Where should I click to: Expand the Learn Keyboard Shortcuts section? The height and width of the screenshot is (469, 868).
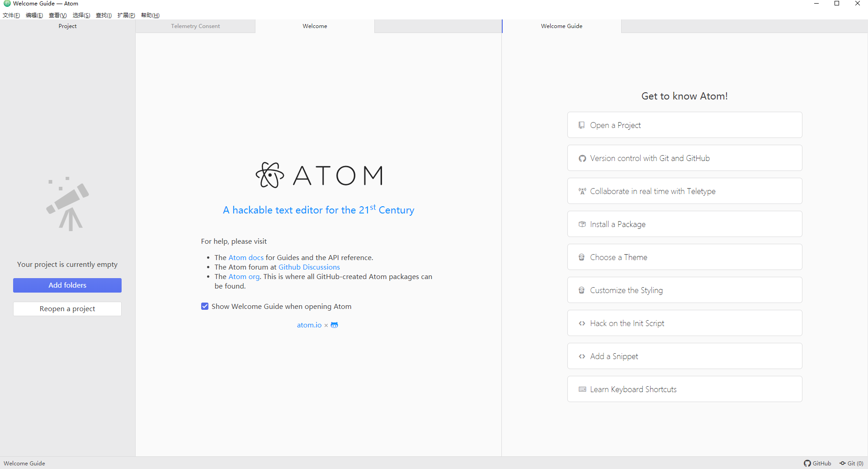(684, 389)
